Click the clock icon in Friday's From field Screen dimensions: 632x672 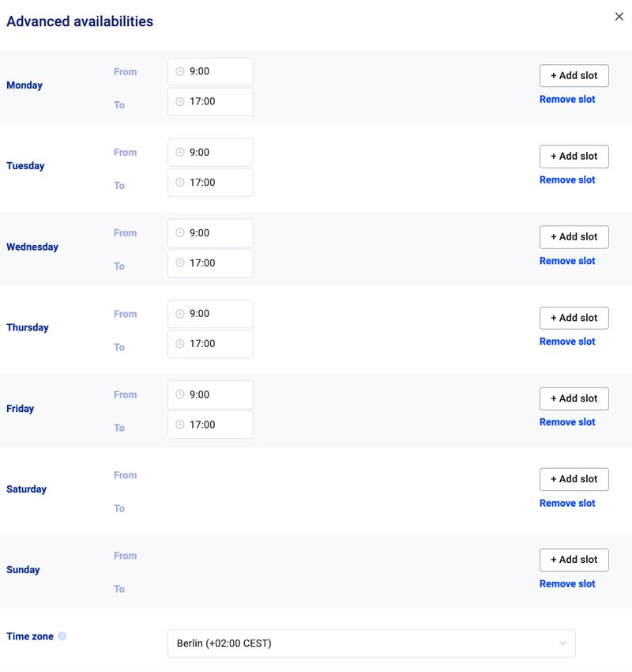pos(181,394)
